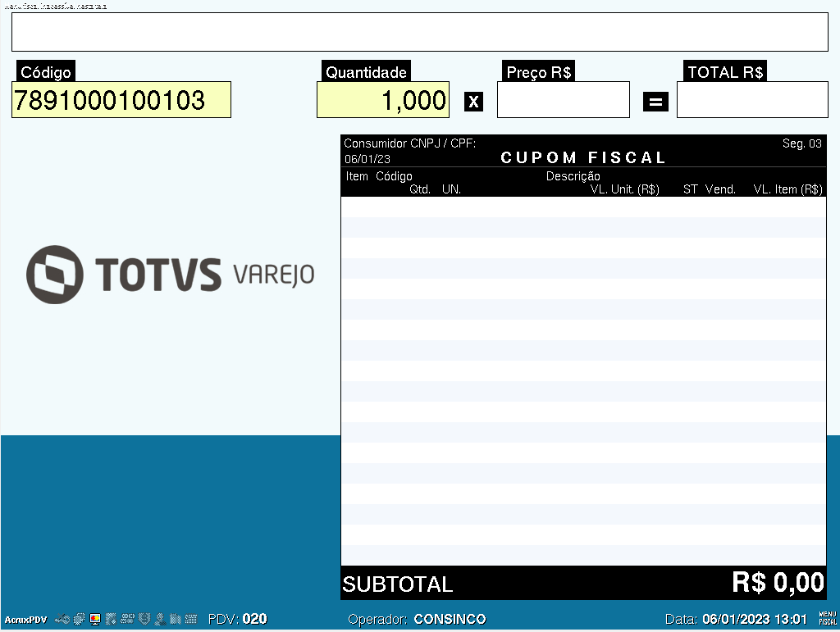The image size is (840, 632).
Task: Click the greyed building status icon
Action: coord(176,619)
